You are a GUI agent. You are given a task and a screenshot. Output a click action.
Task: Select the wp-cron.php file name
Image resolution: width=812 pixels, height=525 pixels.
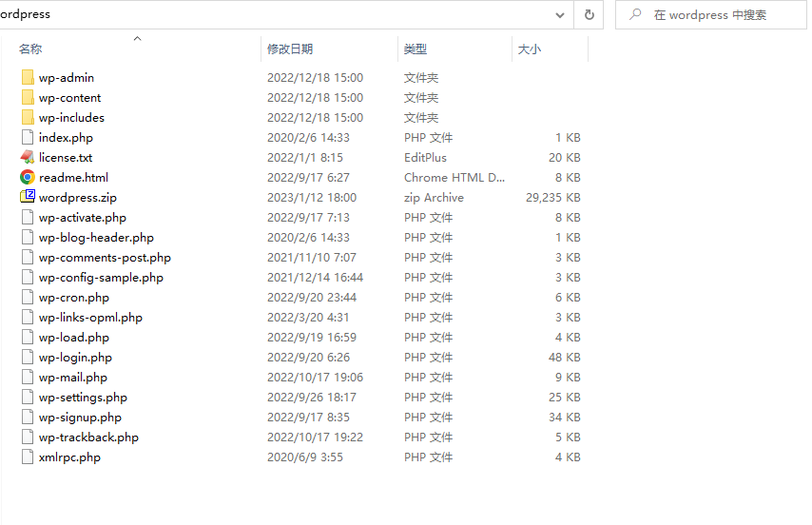click(74, 297)
